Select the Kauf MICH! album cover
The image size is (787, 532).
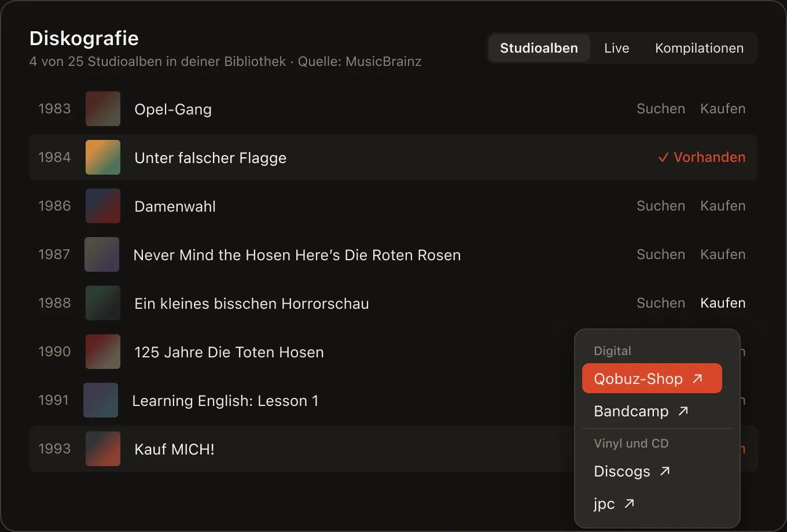coord(103,449)
